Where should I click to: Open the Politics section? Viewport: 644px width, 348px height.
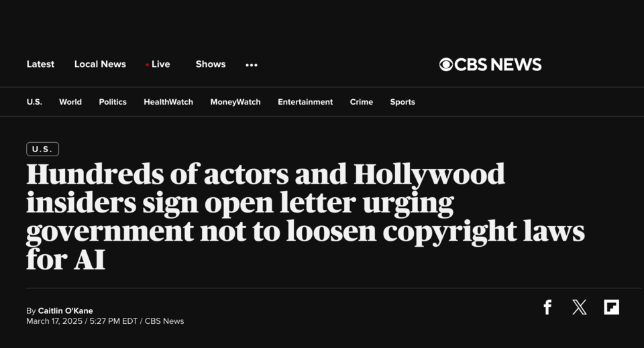tap(113, 102)
